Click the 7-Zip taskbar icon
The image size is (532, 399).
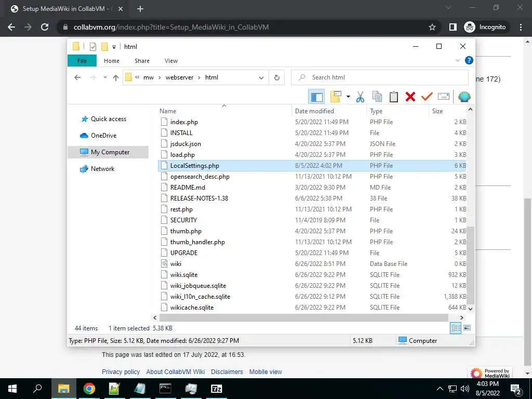(217, 389)
